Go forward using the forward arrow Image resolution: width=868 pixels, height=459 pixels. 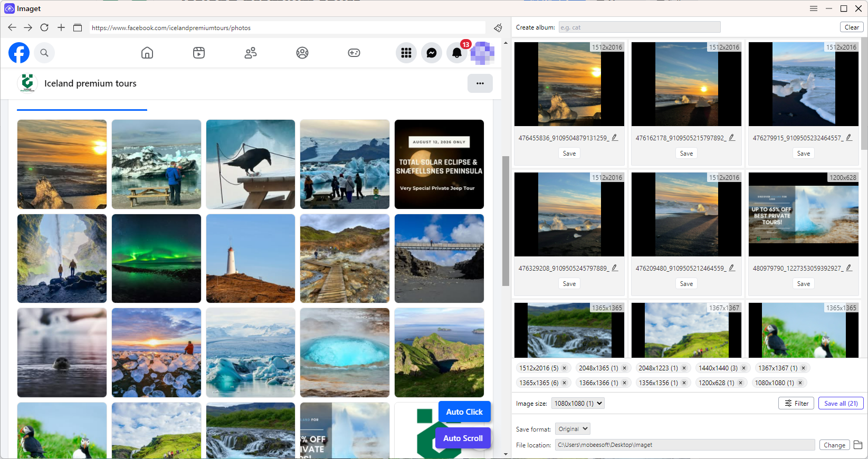coord(28,27)
